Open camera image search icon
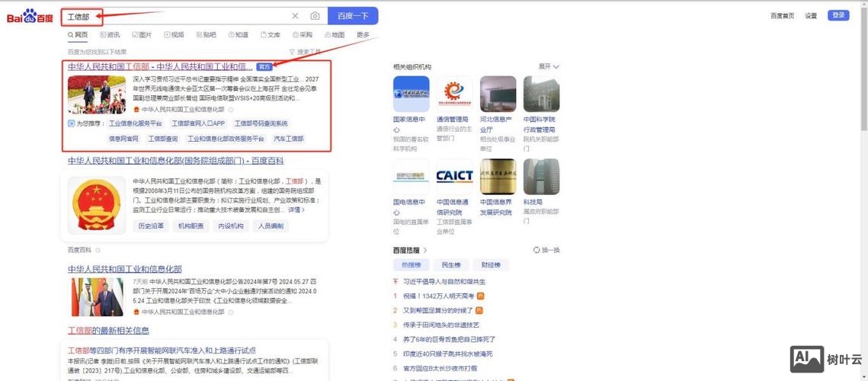The height and width of the screenshot is (381, 868). (315, 16)
